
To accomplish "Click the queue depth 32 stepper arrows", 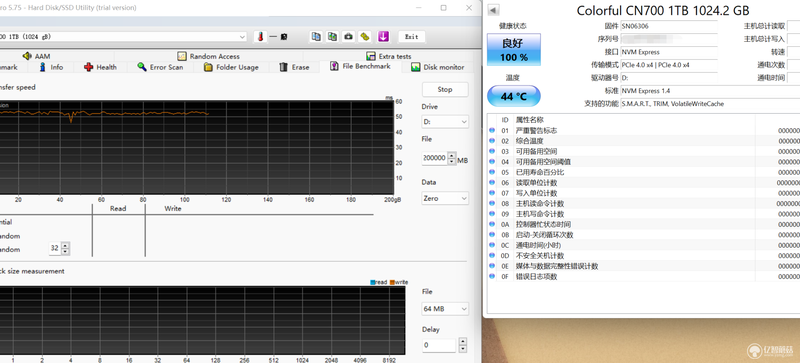I will tap(65, 249).
